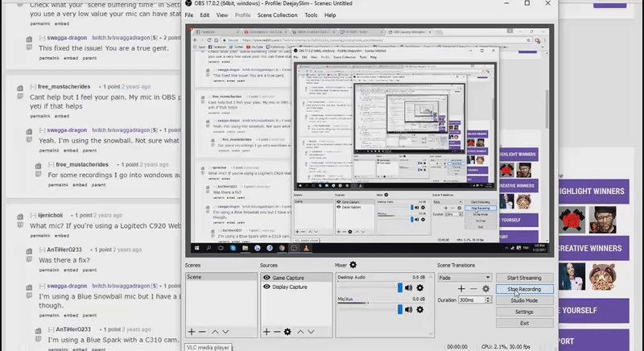Click the Duration 300ms input field
This screenshot has width=644, height=351.
pyautogui.click(x=472, y=300)
